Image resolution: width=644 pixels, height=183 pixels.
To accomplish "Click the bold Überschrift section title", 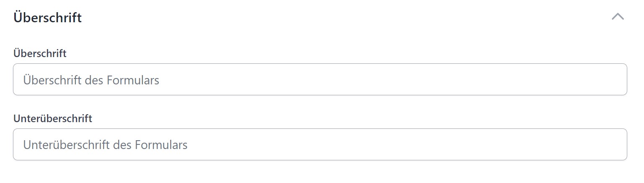I will point(47,18).
